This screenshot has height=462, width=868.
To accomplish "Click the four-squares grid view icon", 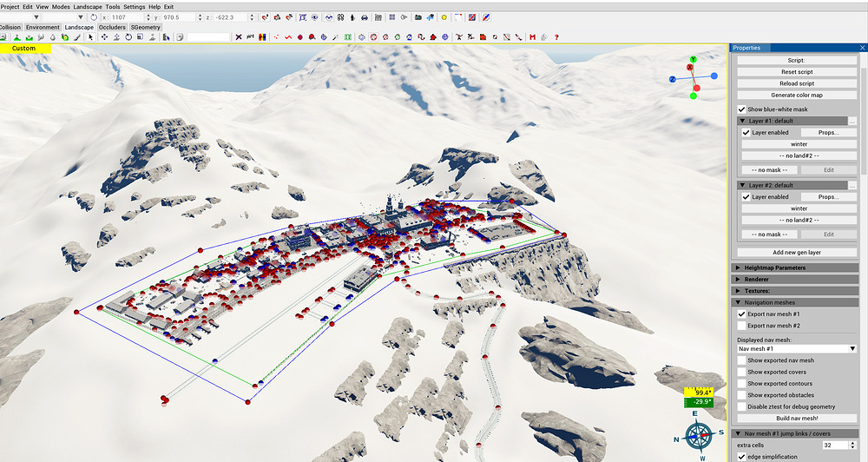I will 392,17.
